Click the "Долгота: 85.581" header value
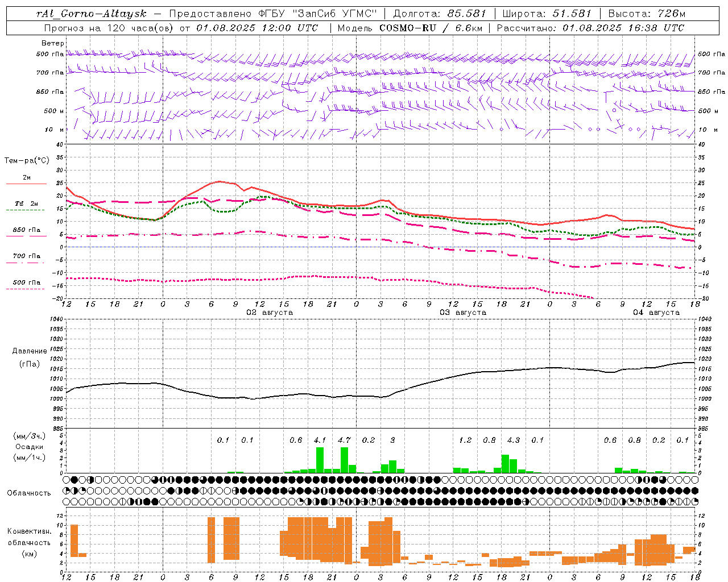The width and height of the screenshot is (728, 582). (440, 14)
